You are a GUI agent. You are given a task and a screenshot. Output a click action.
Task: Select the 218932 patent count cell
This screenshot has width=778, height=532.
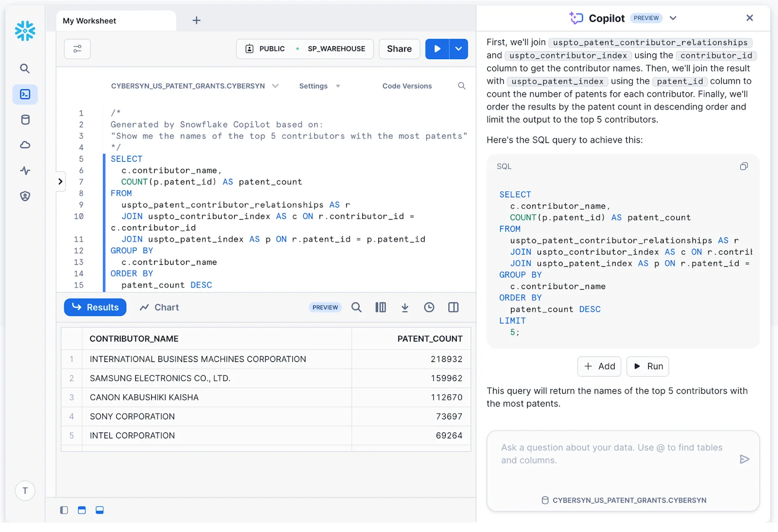(x=411, y=359)
